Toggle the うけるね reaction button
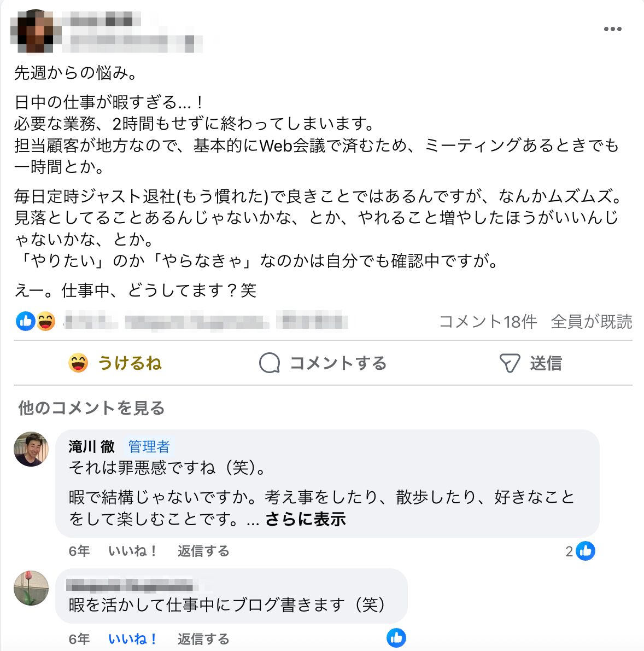 [x=115, y=363]
